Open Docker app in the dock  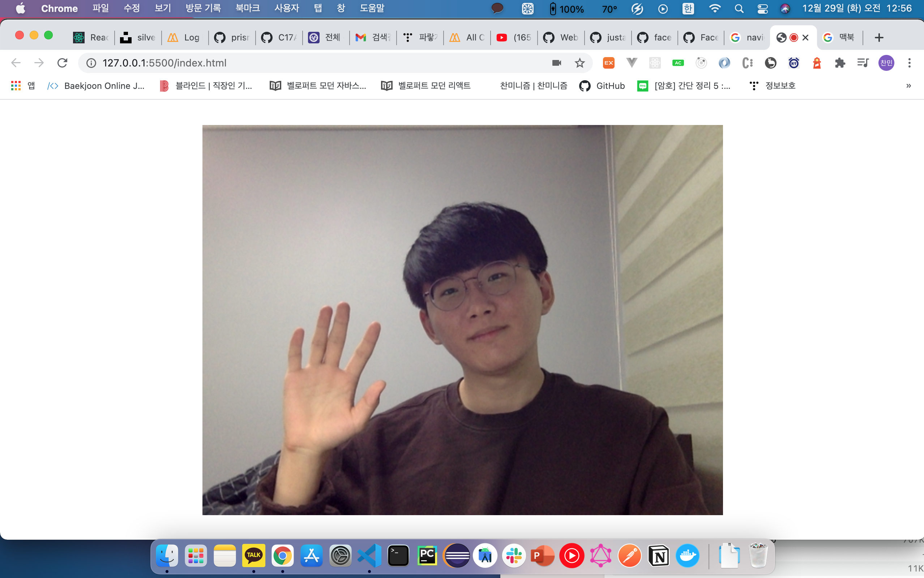coord(688,556)
